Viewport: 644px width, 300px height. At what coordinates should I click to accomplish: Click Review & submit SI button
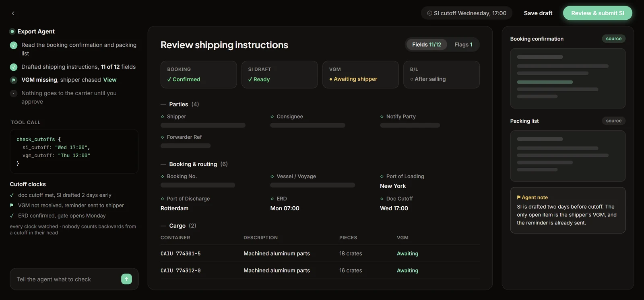(598, 13)
